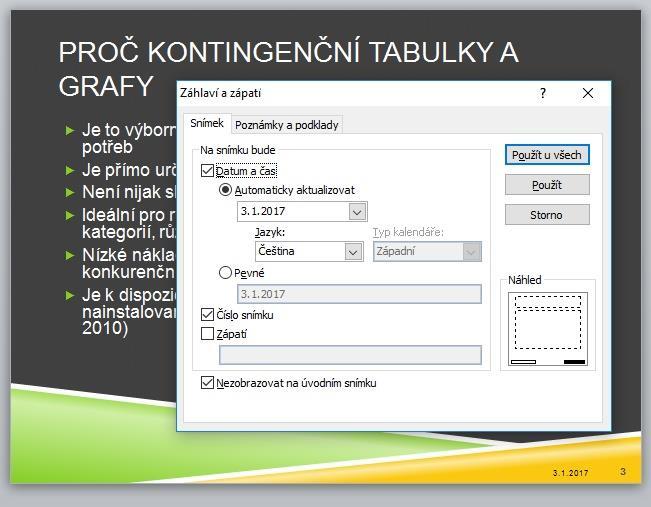
Task: Switch to the Snímek tab
Action: pyautogui.click(x=207, y=123)
